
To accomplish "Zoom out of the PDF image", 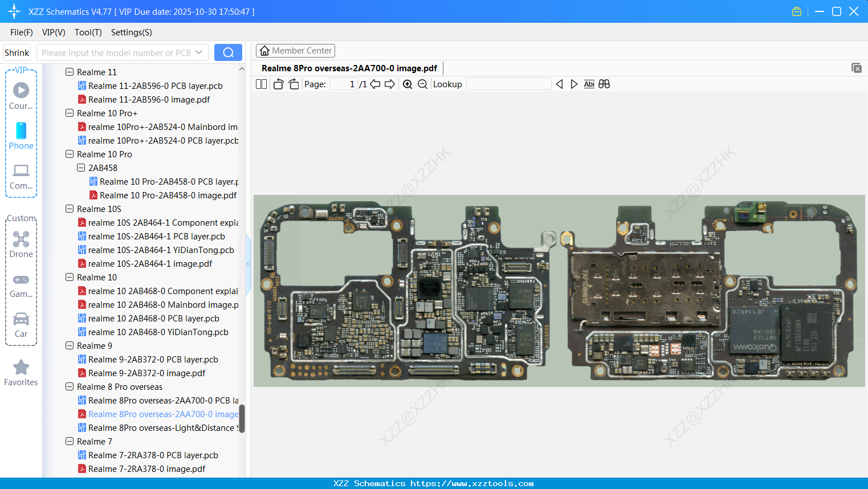I will point(422,84).
